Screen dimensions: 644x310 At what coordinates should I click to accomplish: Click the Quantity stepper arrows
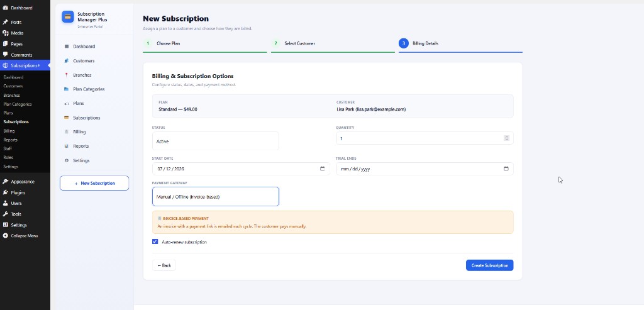point(506,138)
